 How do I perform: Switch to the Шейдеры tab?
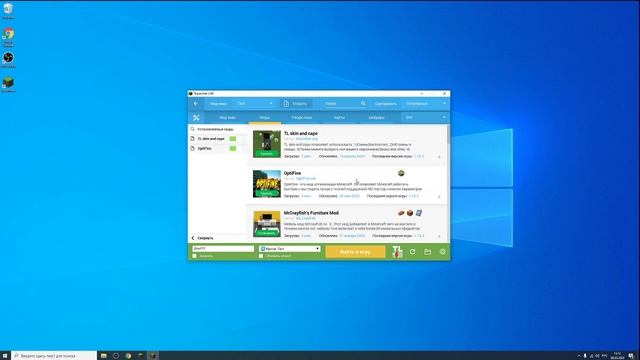[376, 118]
